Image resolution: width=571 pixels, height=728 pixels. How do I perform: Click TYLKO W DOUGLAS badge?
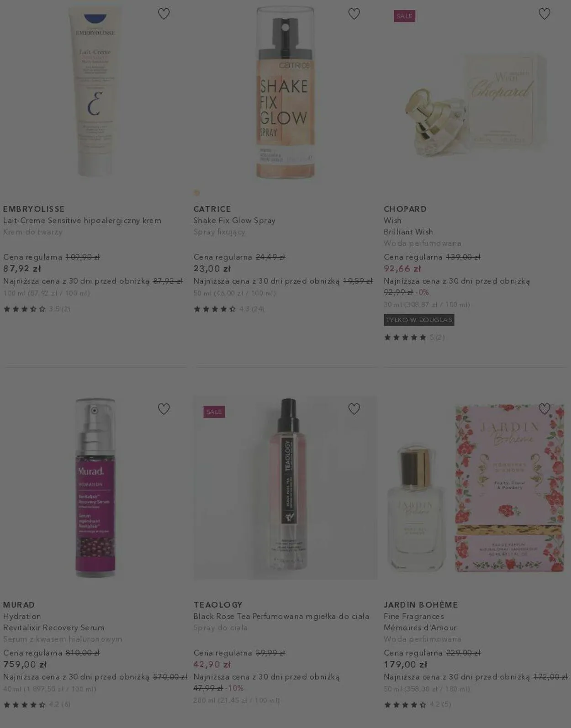click(419, 320)
